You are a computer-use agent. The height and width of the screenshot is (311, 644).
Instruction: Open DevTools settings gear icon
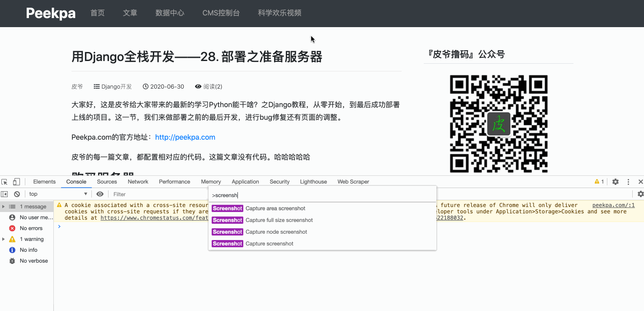616,182
